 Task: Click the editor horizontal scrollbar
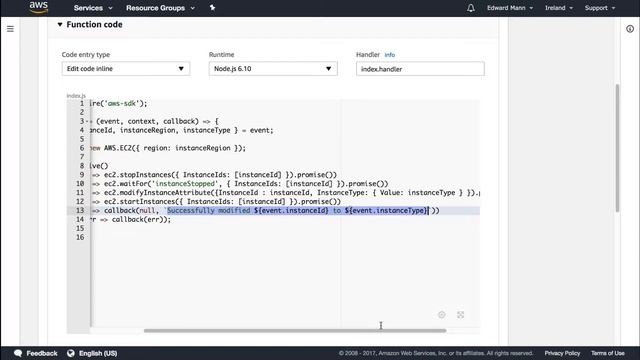[x=295, y=331]
